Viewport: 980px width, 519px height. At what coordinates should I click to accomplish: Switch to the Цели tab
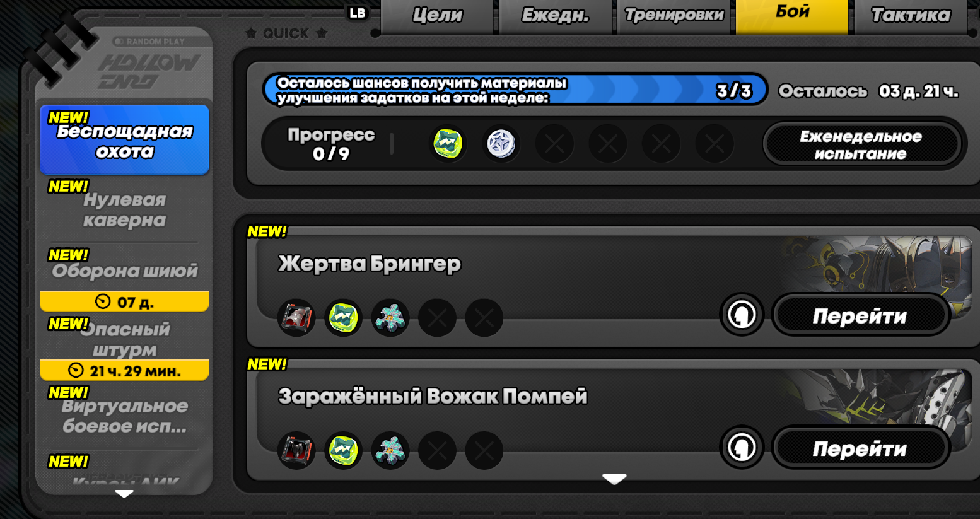click(438, 16)
